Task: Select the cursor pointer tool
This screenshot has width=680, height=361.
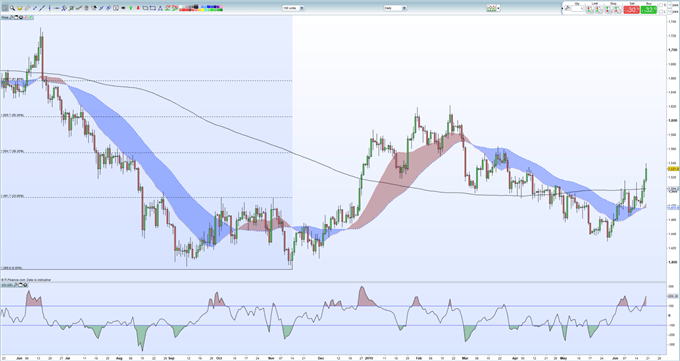Action: tap(5, 8)
